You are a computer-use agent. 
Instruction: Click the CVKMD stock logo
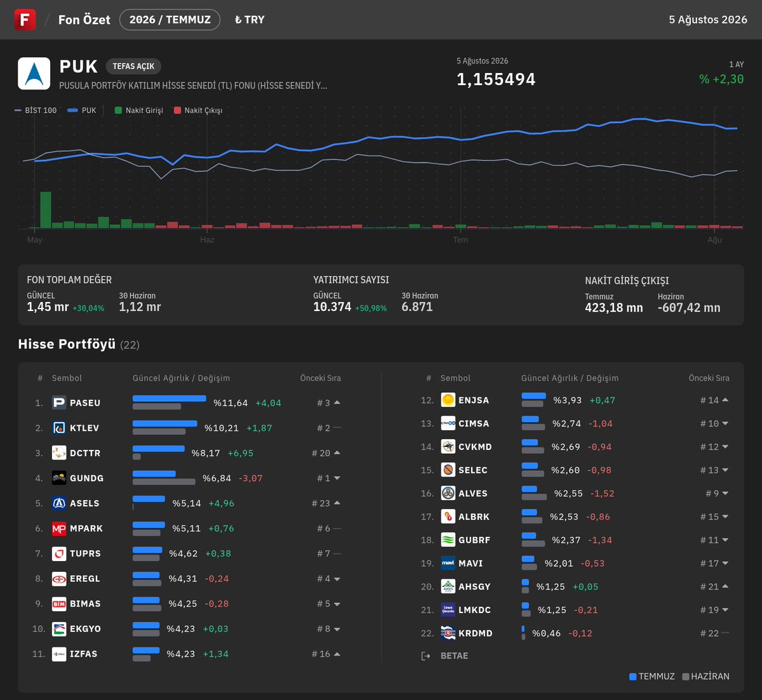[x=448, y=447]
